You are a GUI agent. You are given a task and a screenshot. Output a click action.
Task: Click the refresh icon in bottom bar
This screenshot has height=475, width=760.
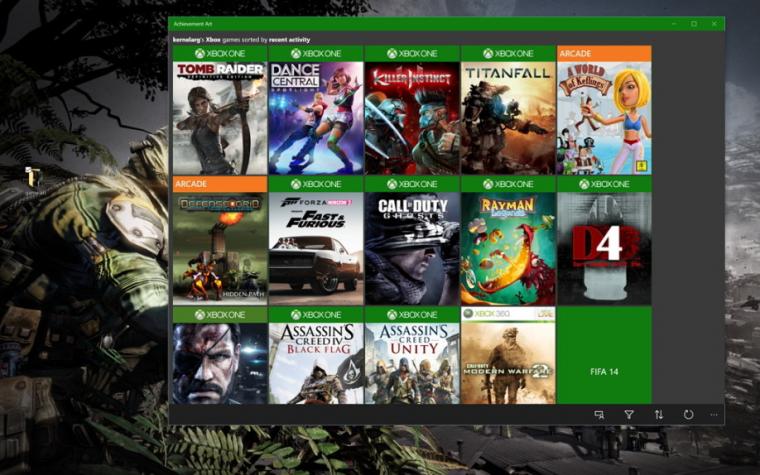click(688, 415)
